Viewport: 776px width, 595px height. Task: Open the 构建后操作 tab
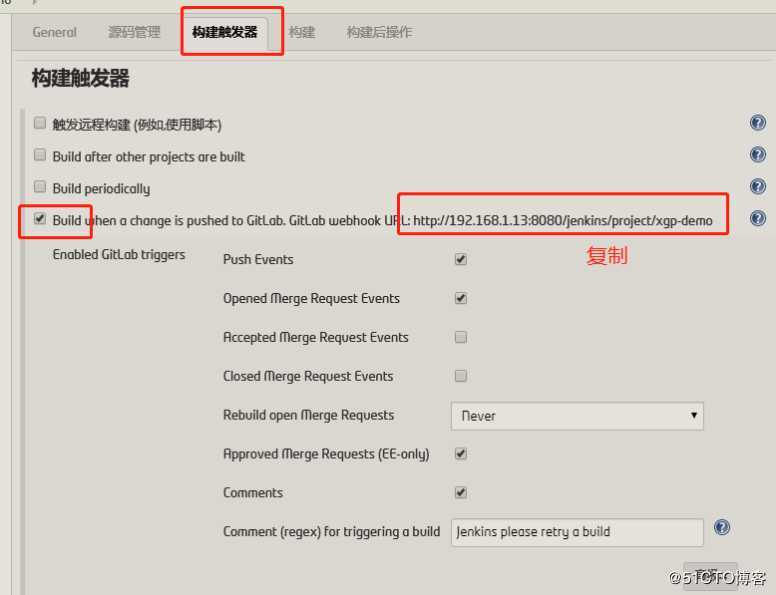click(x=380, y=32)
